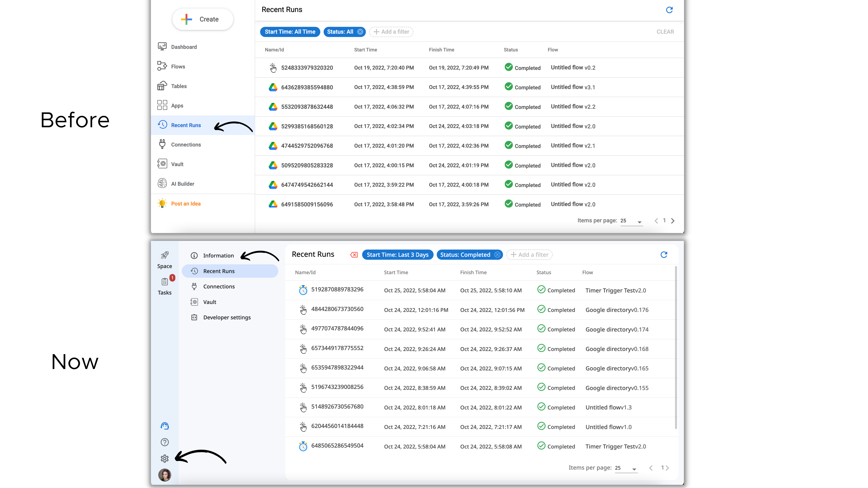This screenshot has height=488, width=868.
Task: Open the help question mark icon
Action: (164, 442)
